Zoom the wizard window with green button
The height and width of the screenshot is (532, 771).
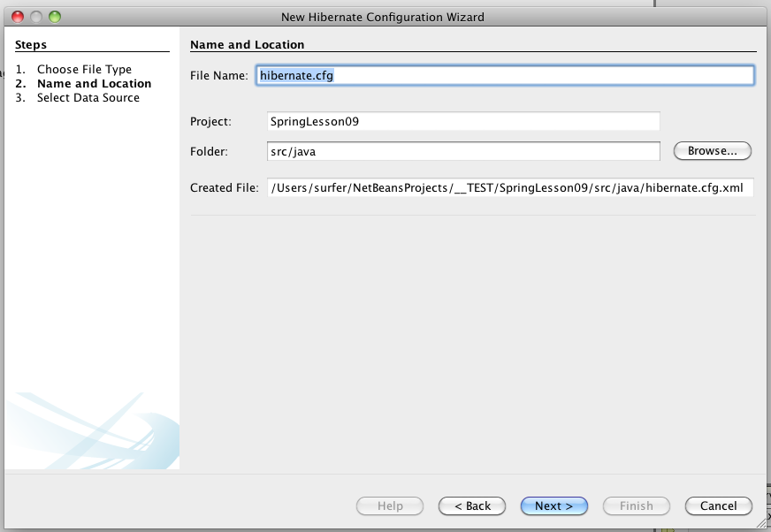[55, 17]
